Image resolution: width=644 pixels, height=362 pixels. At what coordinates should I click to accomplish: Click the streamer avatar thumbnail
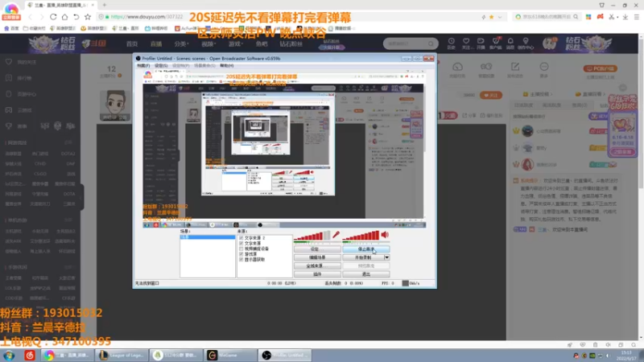(115, 105)
